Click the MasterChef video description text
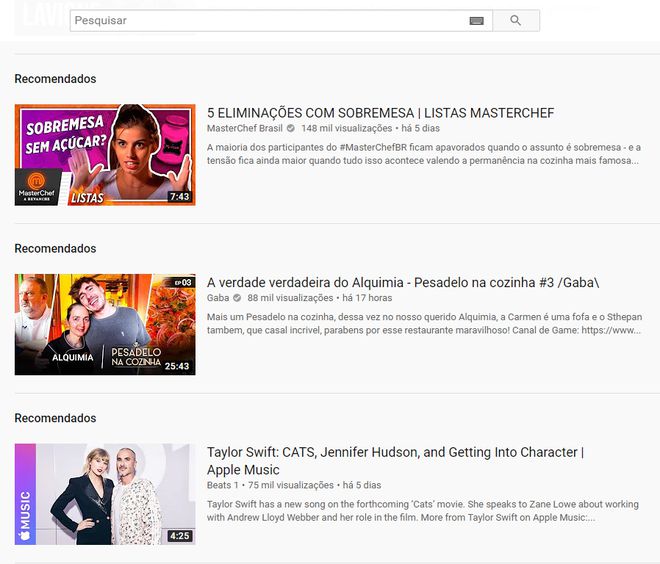660x564 pixels. coord(424,154)
